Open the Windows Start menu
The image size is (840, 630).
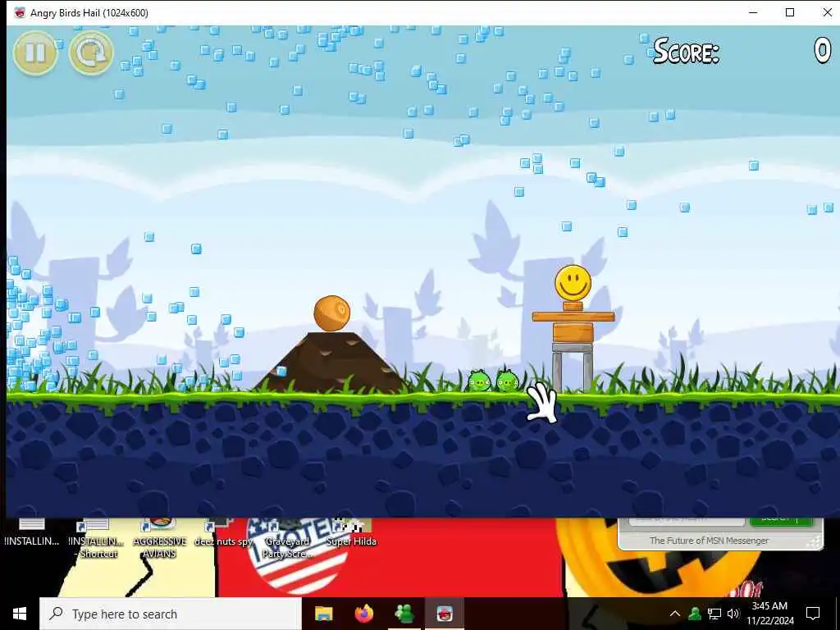pos(20,614)
